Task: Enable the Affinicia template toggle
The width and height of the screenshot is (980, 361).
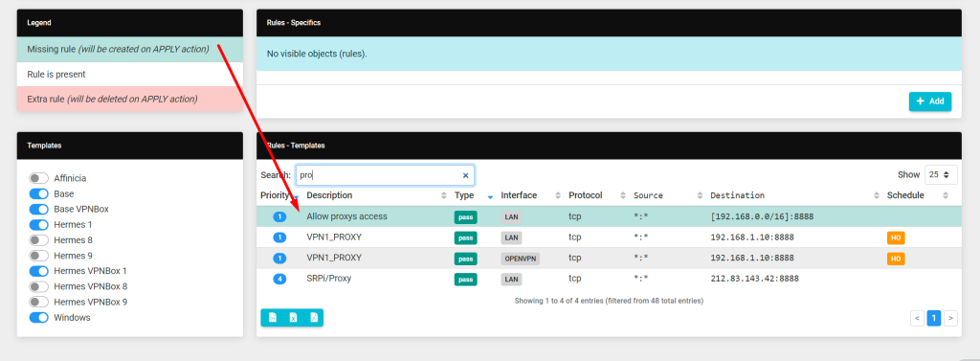Action: pos(38,178)
